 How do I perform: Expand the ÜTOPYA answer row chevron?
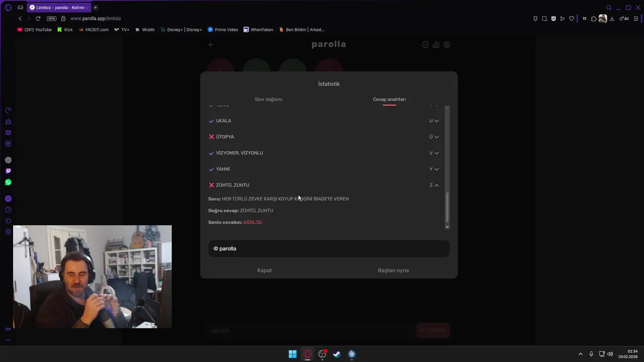(436, 137)
